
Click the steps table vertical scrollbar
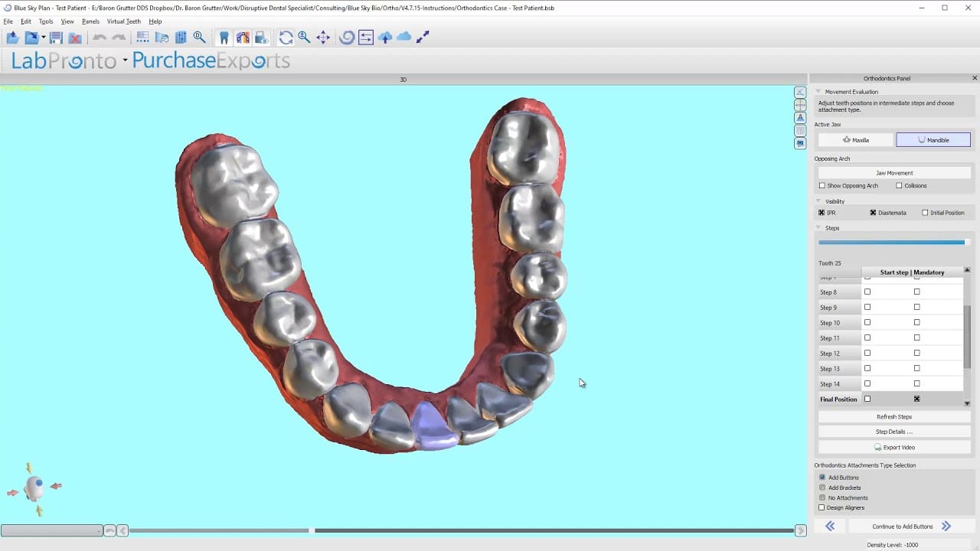[967, 337]
